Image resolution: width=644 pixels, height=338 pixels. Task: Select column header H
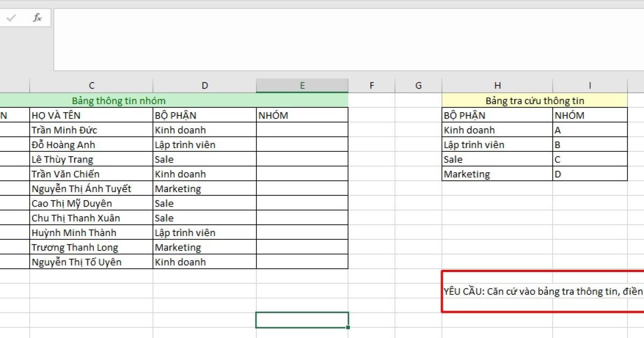click(x=497, y=85)
